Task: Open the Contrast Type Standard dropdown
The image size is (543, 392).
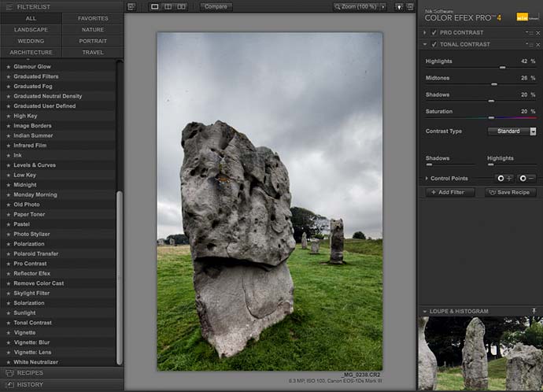Action: point(512,131)
